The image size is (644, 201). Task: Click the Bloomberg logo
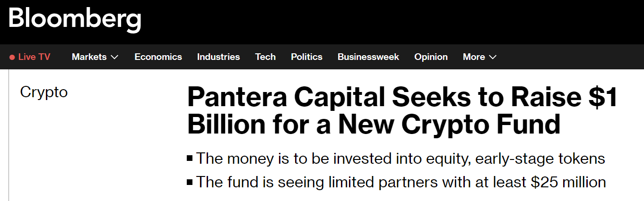[75, 20]
